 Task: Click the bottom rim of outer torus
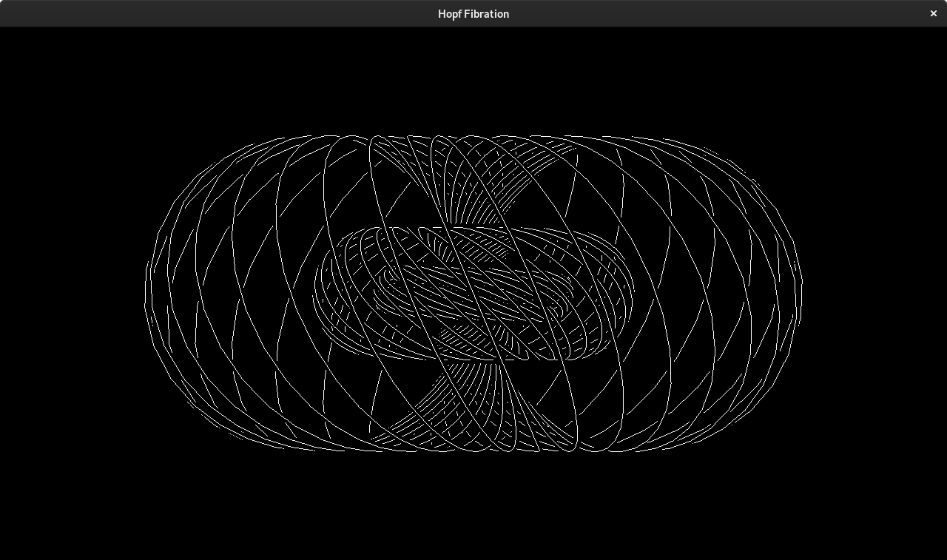(x=473, y=448)
